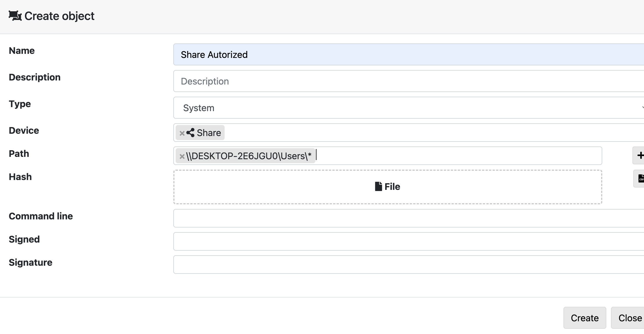The image size is (644, 334).
Task: Click the empty area of Path field
Action: click(458, 156)
